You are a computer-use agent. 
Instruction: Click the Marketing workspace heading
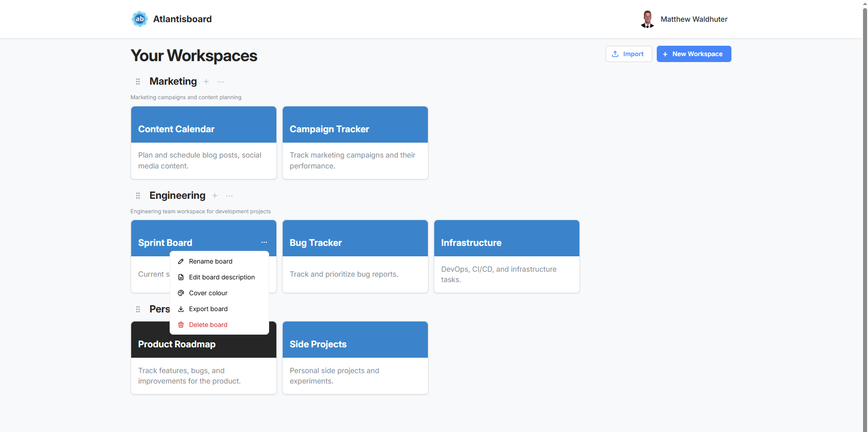coord(173,82)
